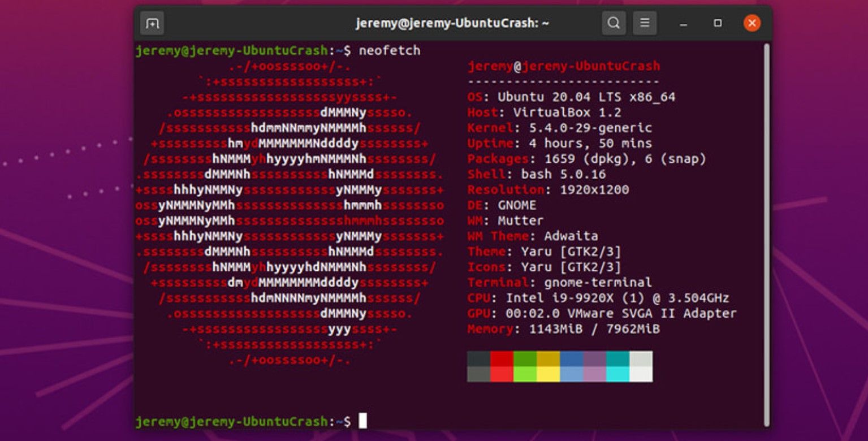Click the Packages line 1659 (dpkg)

click(587, 159)
